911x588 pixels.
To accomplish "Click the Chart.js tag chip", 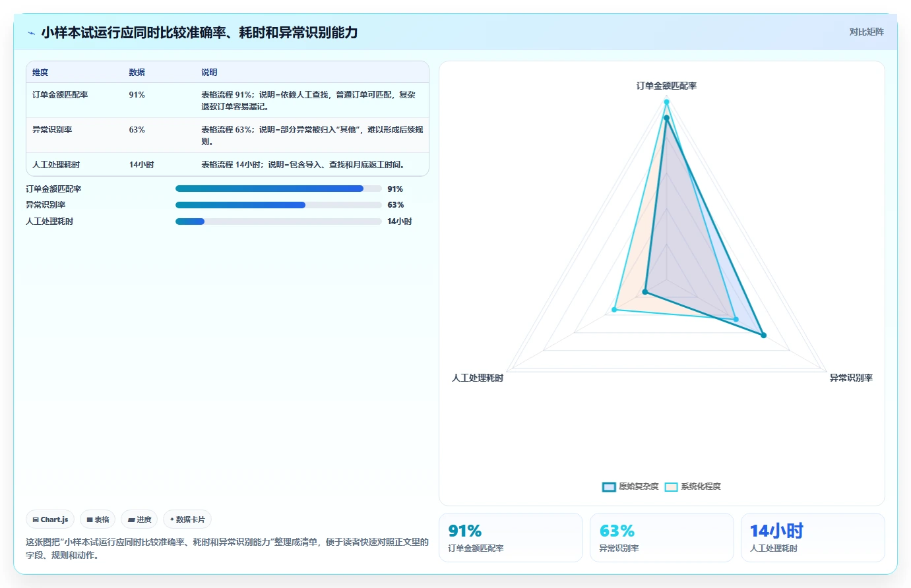I will [50, 519].
